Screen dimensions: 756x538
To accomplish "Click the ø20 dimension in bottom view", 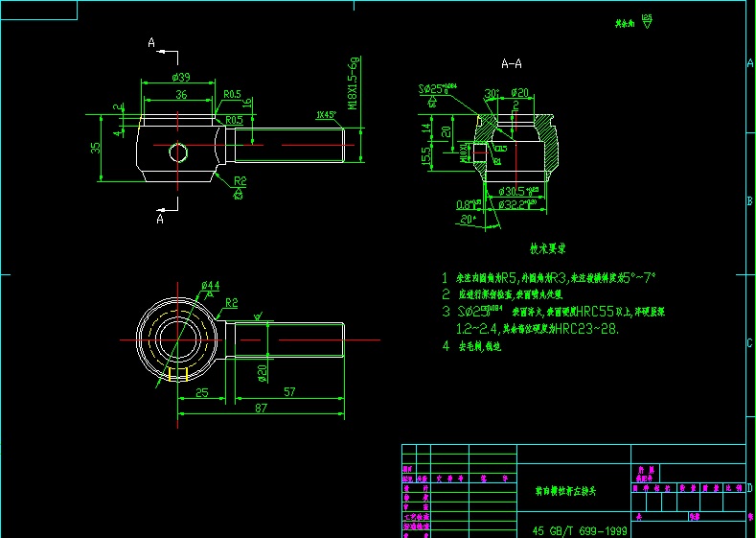I will point(263,373).
